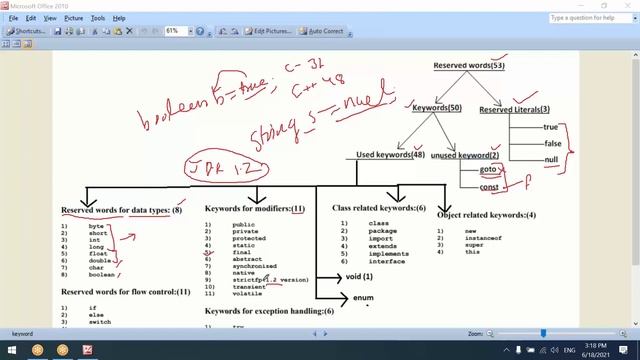Click the scrollbar down arrow

(x=636, y=324)
